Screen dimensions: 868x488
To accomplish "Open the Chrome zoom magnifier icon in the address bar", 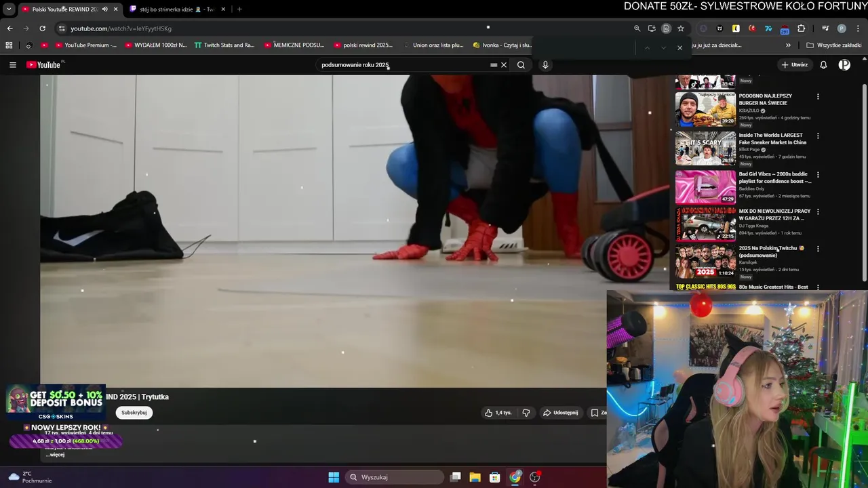I will click(x=637, y=28).
